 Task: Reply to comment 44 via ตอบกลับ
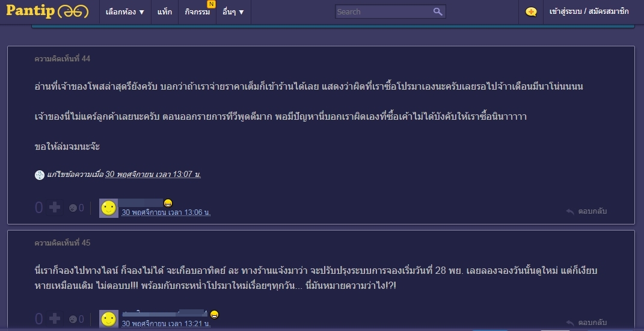coord(586,211)
